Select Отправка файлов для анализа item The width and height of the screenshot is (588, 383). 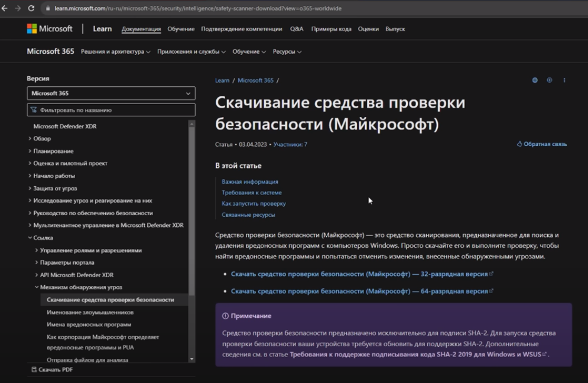[x=87, y=360]
